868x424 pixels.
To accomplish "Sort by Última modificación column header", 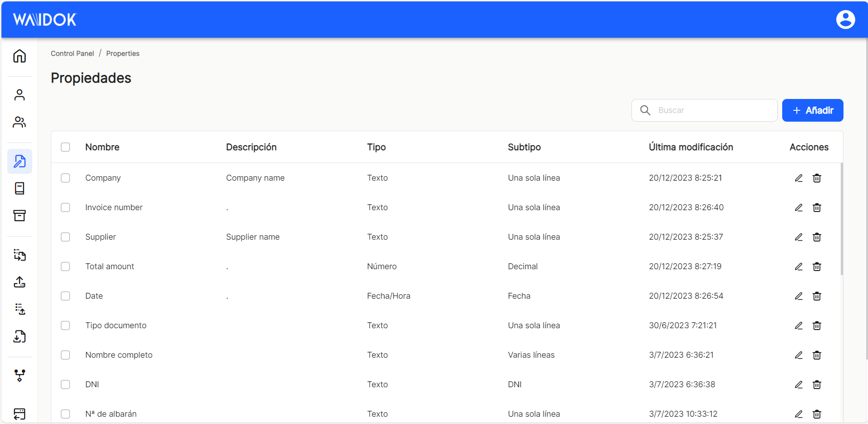I will coord(691,147).
